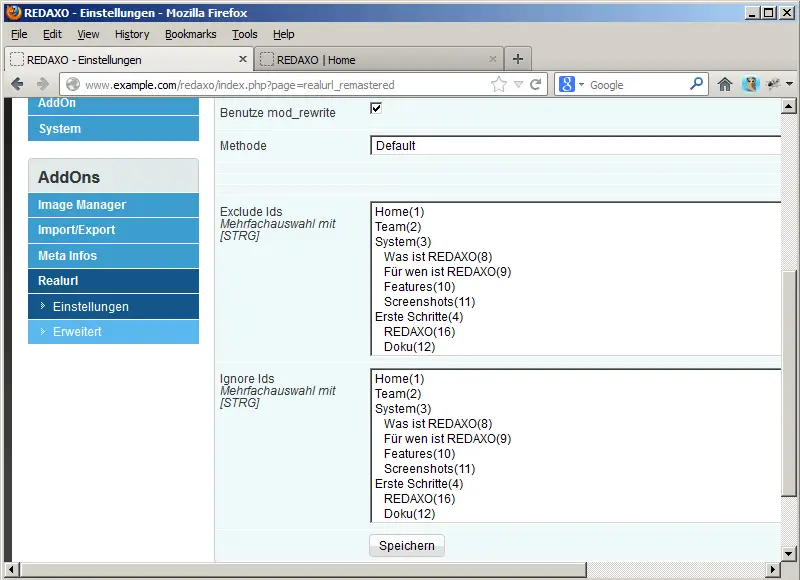Close the REDAXO | Home tab
800x580 pixels.
pos(492,59)
